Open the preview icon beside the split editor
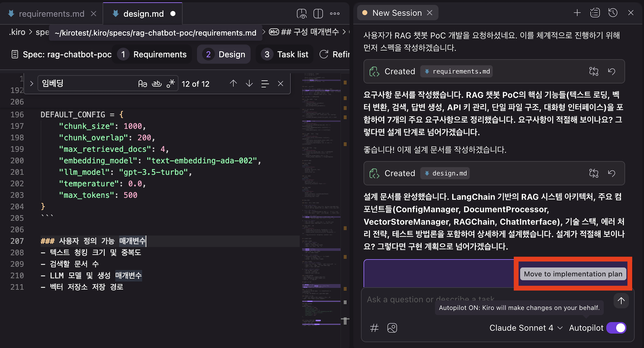644x348 pixels. pos(302,13)
